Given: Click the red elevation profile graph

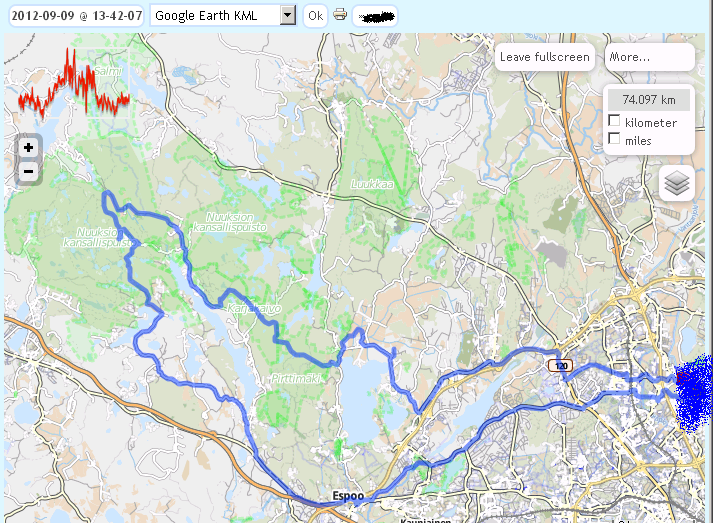Looking at the screenshot, I should point(74,86).
